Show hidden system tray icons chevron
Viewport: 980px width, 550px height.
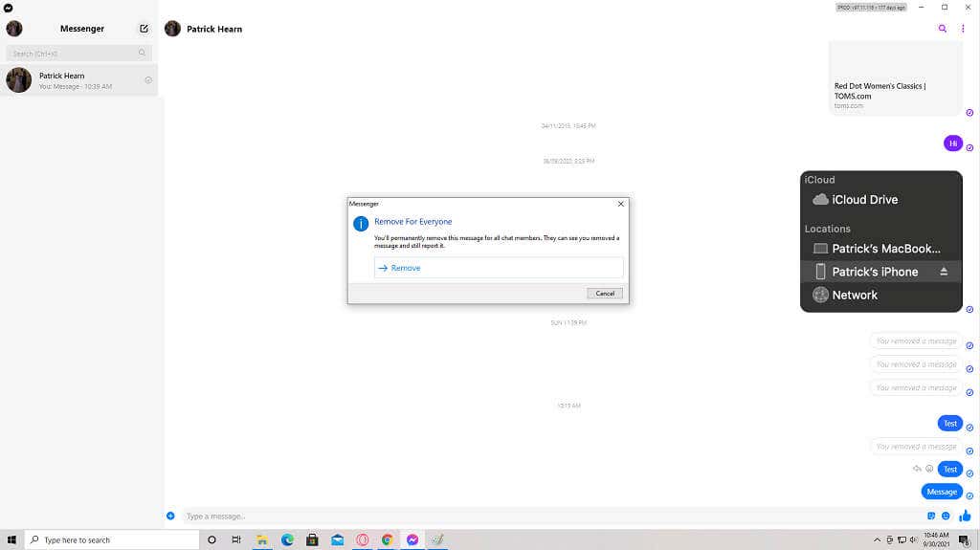878,539
